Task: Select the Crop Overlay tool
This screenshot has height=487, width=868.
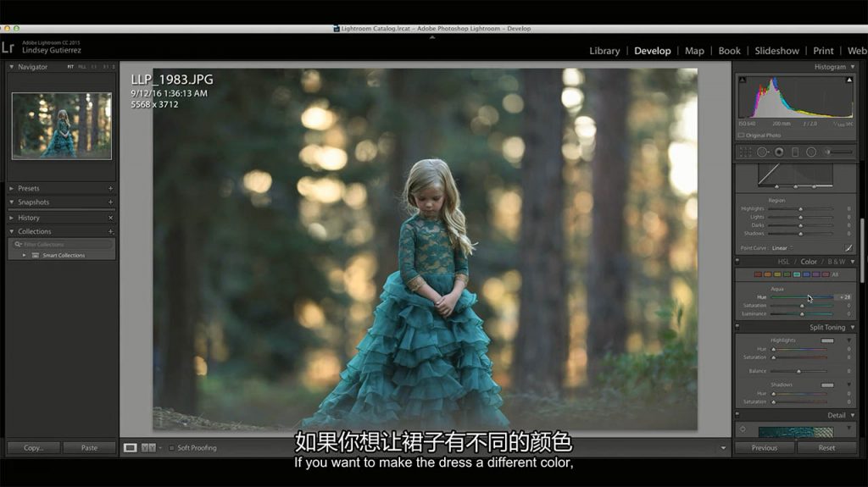Action: click(745, 152)
